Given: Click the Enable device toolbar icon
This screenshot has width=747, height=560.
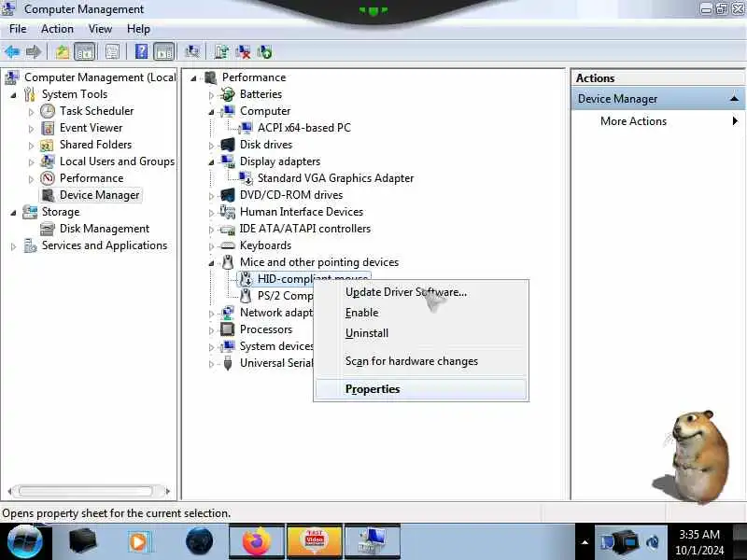Looking at the screenshot, I should (264, 51).
